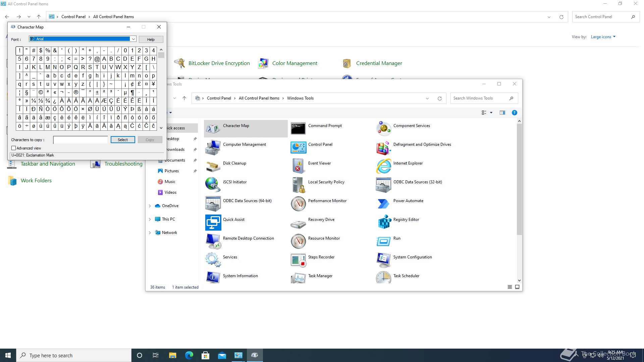Toggle the preview pane button
644x362 pixels.
502,113
